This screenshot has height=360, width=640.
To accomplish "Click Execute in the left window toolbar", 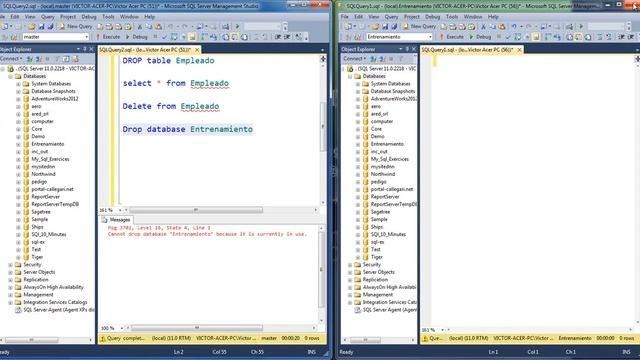I will [x=108, y=37].
